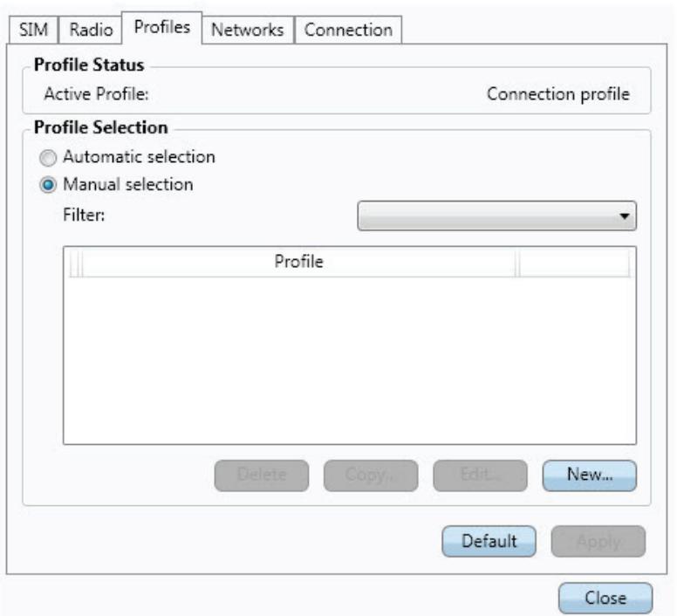The height and width of the screenshot is (616, 677).
Task: Create a profile with New... button
Action: [x=590, y=476]
